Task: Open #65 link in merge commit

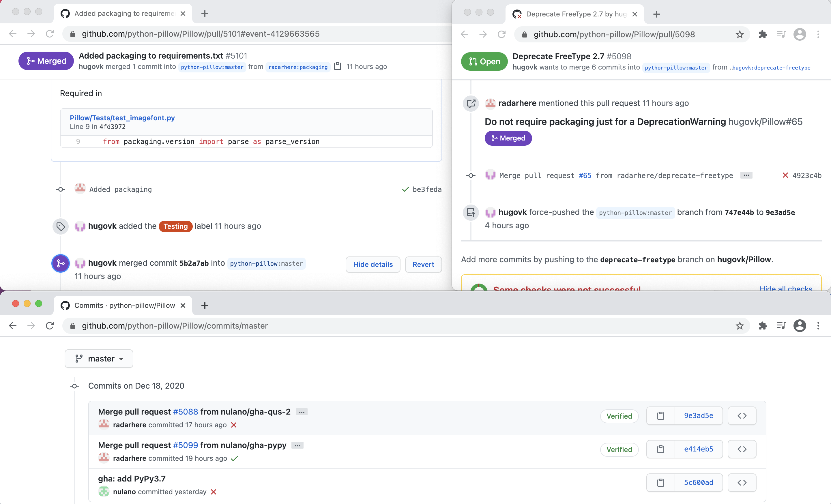Action: pos(585,175)
